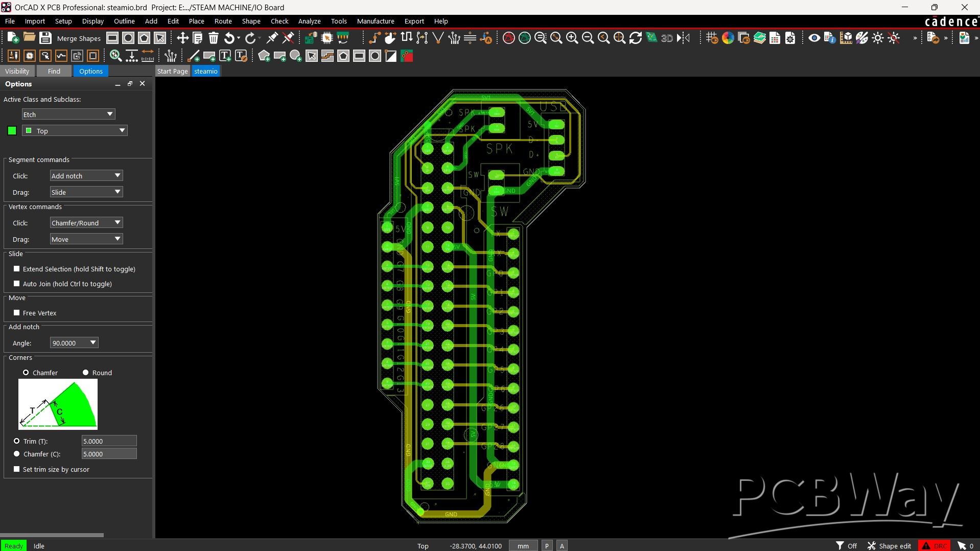The height and width of the screenshot is (551, 980).
Task: Expand the Vertex Click Chamfer/Round dropdown
Action: (x=86, y=223)
